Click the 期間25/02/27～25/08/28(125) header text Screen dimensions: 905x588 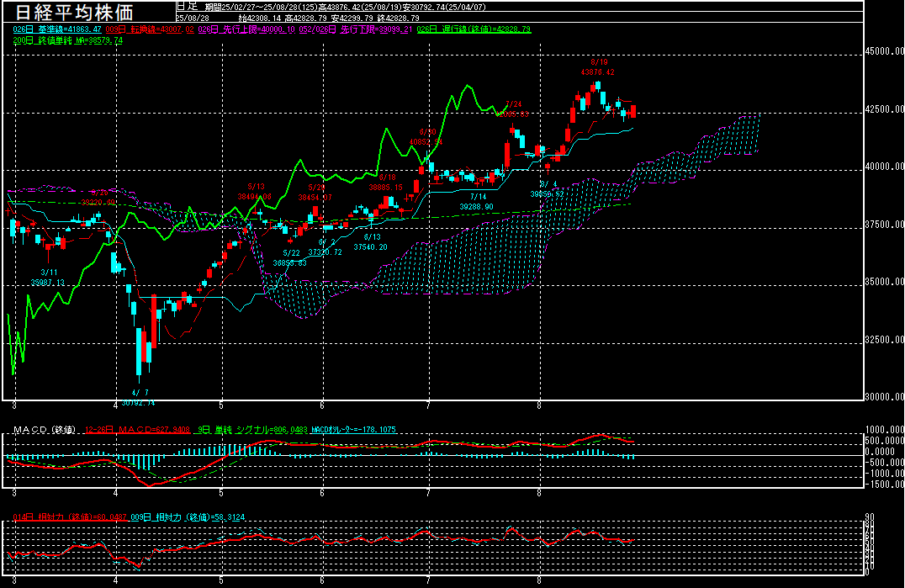click(x=262, y=8)
